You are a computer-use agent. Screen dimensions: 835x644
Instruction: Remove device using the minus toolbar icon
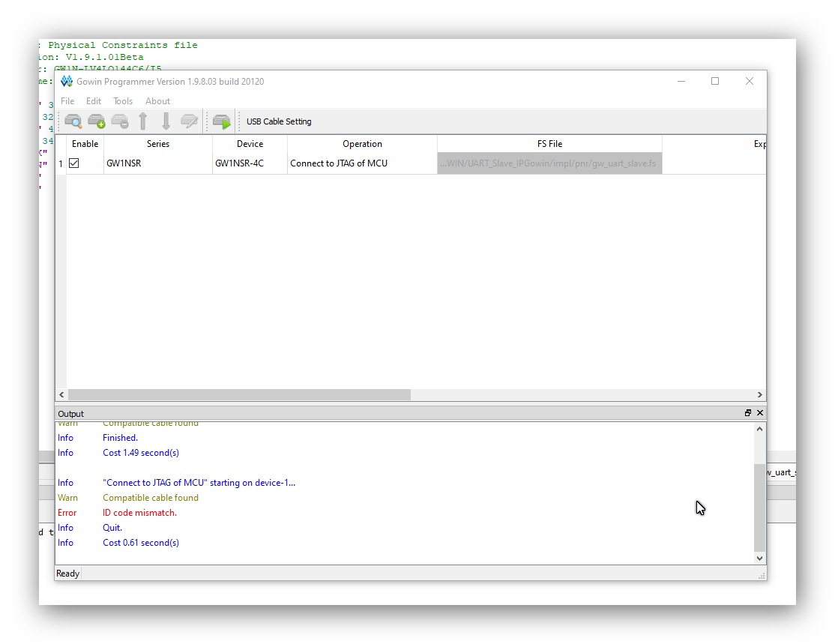(x=120, y=121)
